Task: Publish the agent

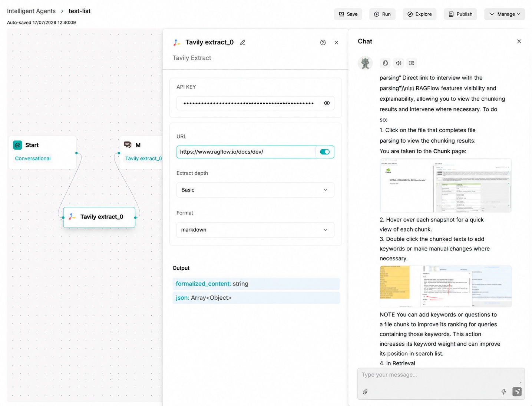Action: point(460,14)
